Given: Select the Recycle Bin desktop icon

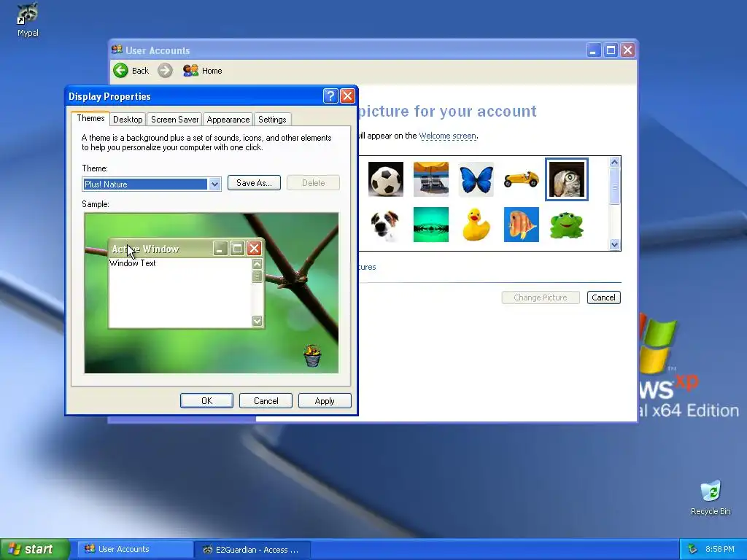Looking at the screenshot, I should 711,497.
